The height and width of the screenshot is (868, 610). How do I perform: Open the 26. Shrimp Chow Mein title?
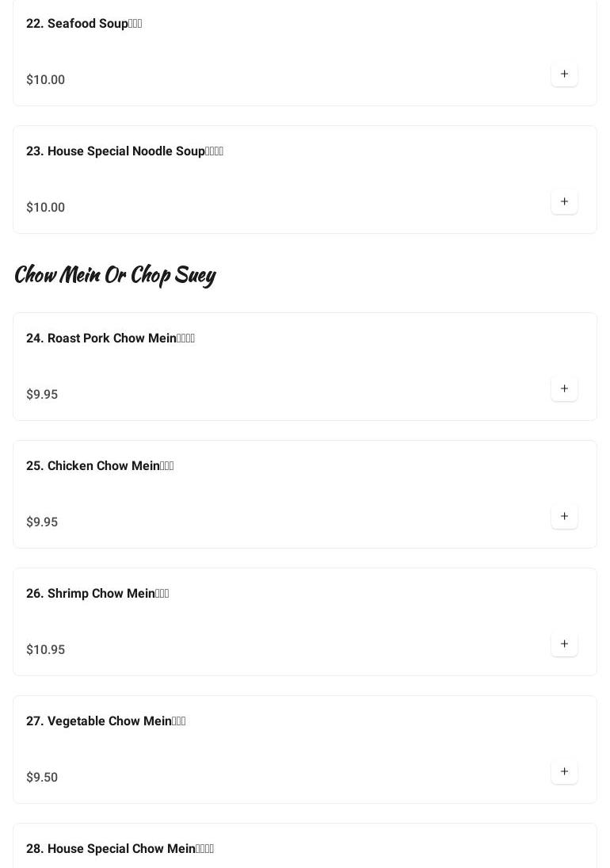[x=97, y=594]
